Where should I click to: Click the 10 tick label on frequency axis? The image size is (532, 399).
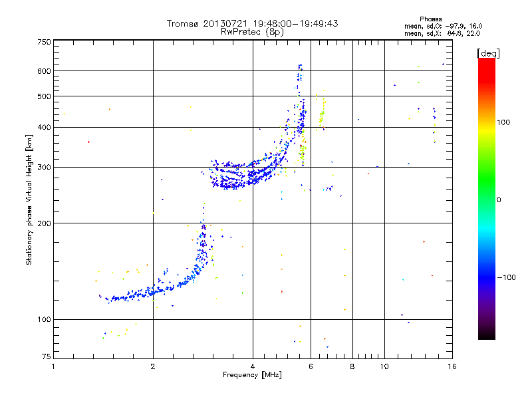pyautogui.click(x=384, y=366)
